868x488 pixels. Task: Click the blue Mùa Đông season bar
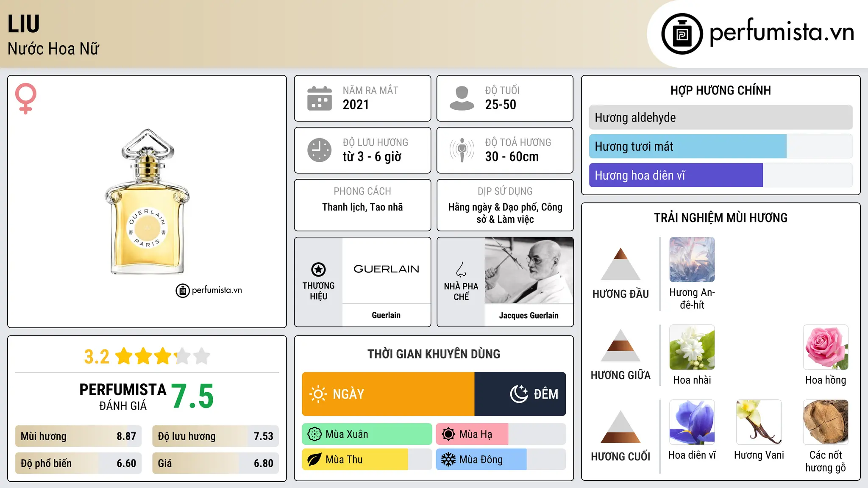481,460
